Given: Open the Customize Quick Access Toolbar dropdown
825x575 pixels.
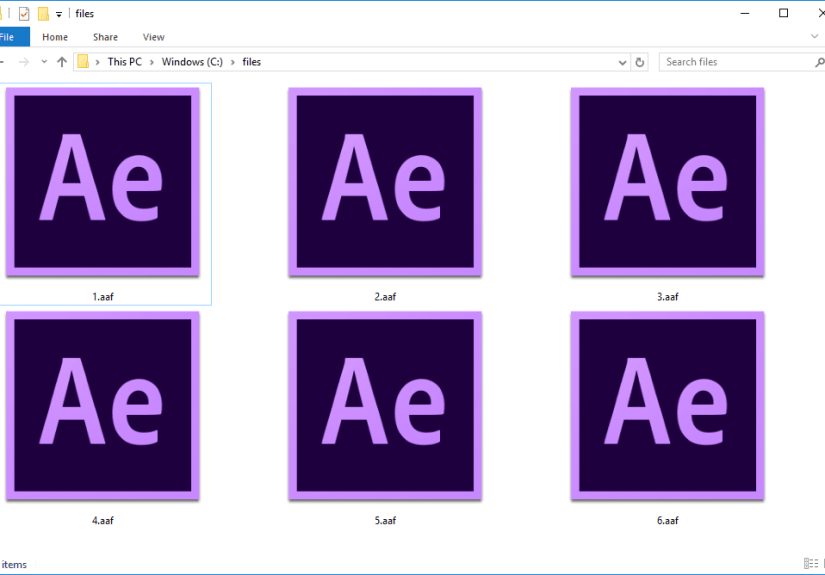Looking at the screenshot, I should 59,15.
